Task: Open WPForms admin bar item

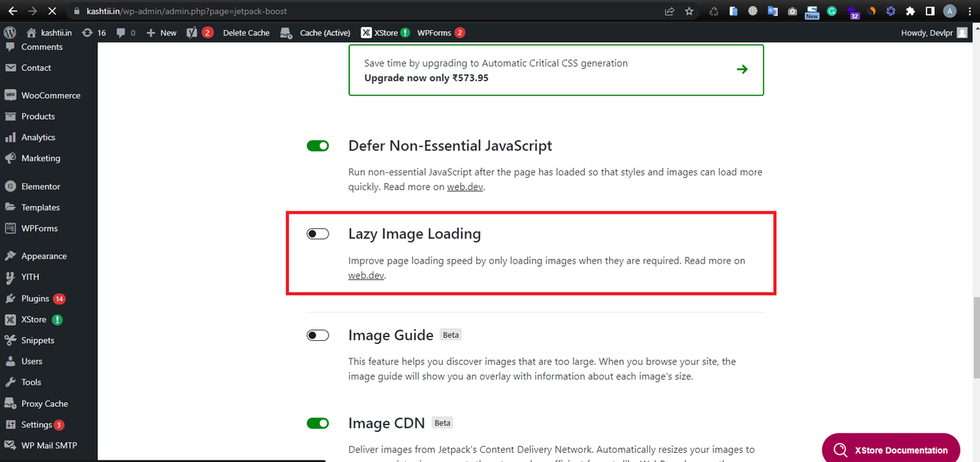Action: tap(440, 32)
